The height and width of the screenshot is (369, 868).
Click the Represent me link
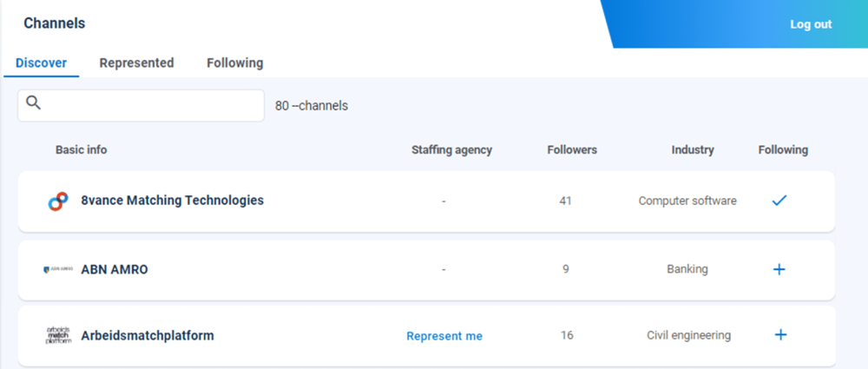tap(444, 336)
